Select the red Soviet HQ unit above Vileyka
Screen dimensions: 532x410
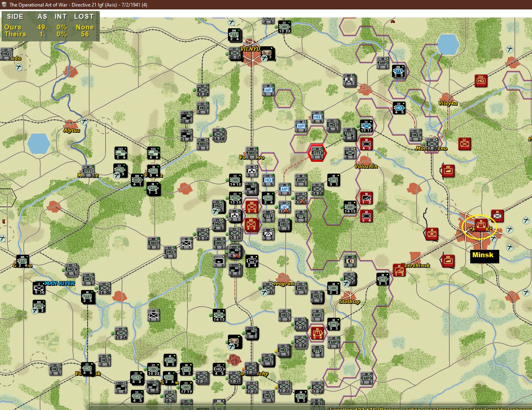pyautogui.click(x=481, y=81)
